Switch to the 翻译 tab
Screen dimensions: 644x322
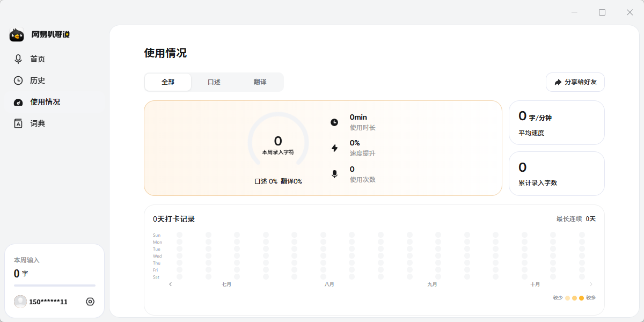pyautogui.click(x=260, y=82)
